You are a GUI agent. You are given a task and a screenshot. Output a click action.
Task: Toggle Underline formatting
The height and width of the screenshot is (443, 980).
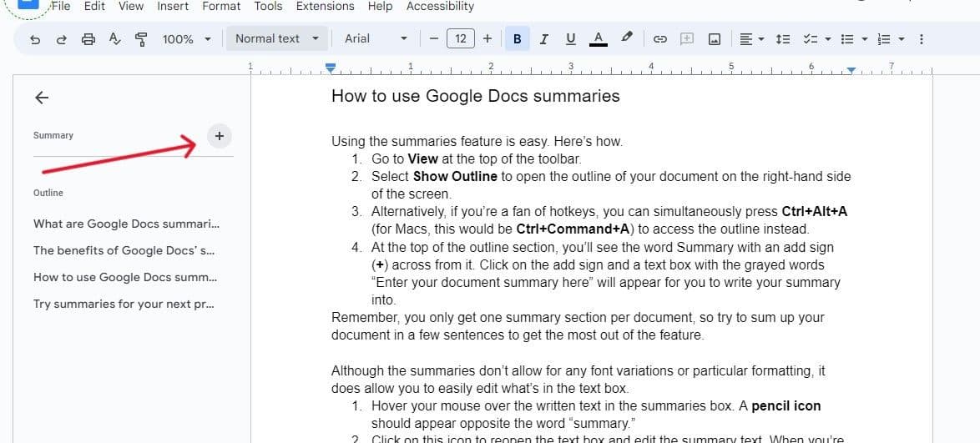[x=571, y=38]
